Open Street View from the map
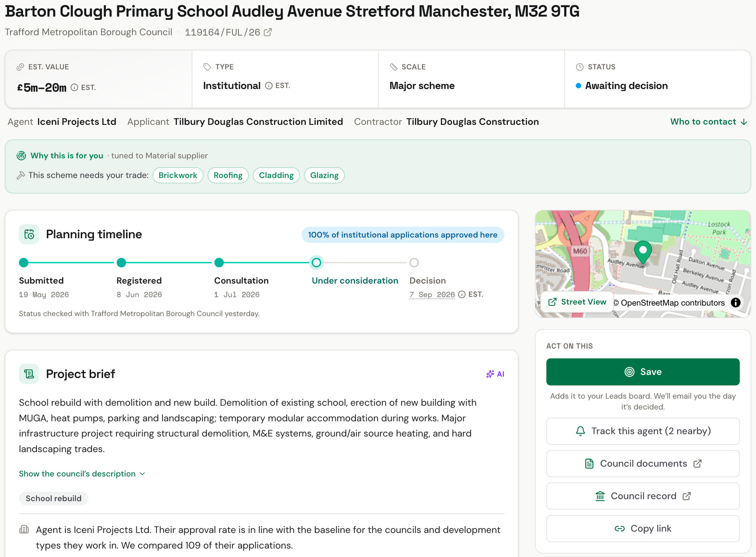 click(577, 302)
